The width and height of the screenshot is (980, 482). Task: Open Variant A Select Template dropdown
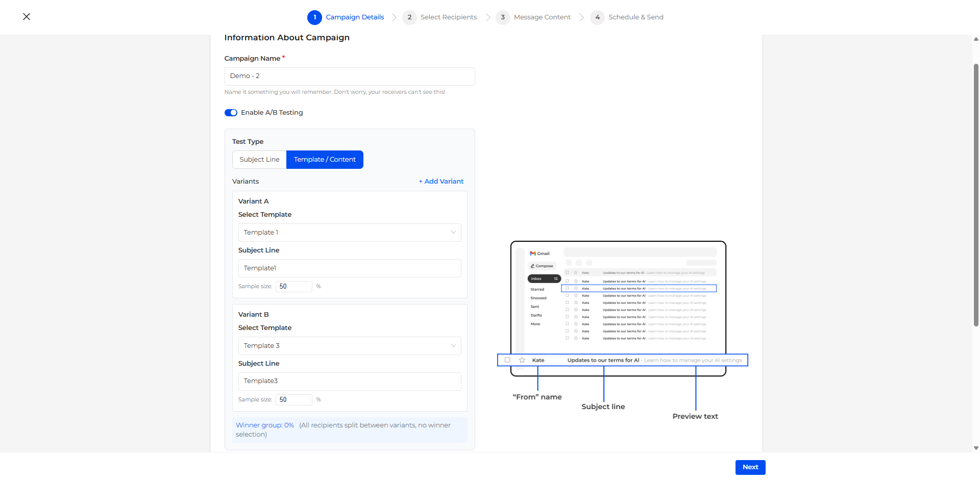coord(349,233)
